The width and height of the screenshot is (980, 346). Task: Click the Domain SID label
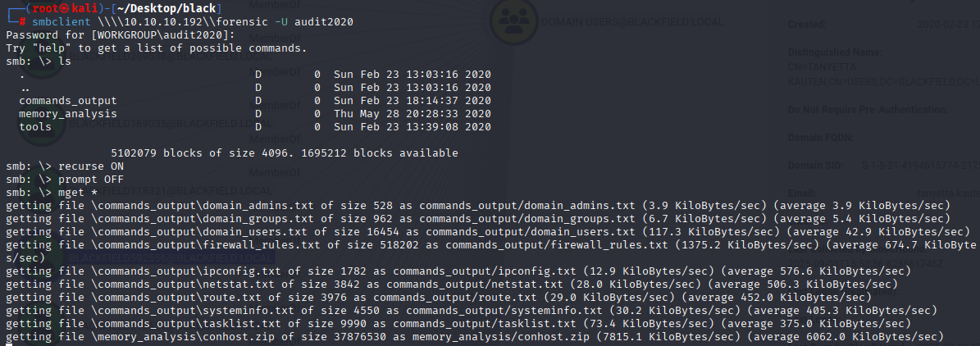[x=814, y=166]
